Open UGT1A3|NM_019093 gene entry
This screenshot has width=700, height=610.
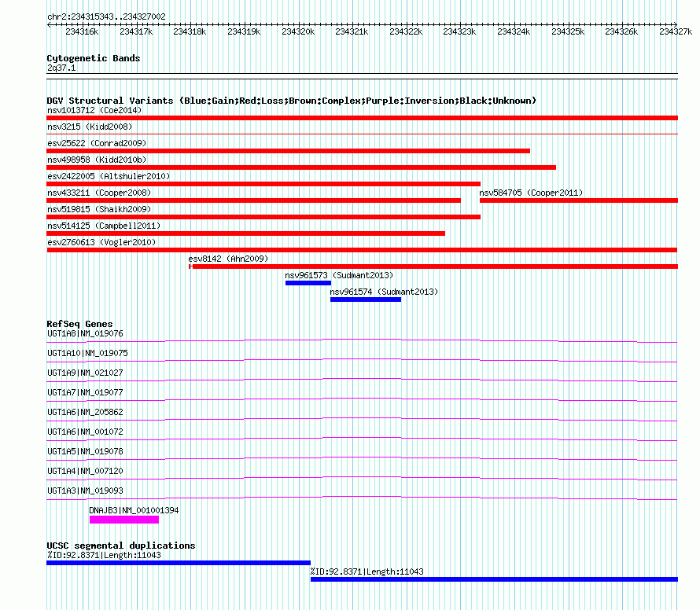coord(85,491)
